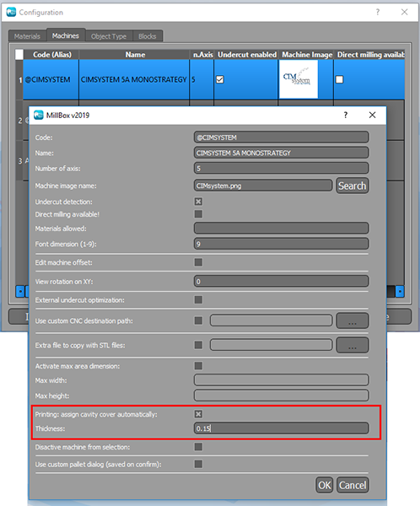Image resolution: width=420 pixels, height=506 pixels.
Task: Click the Machine image name field
Action: (x=263, y=186)
